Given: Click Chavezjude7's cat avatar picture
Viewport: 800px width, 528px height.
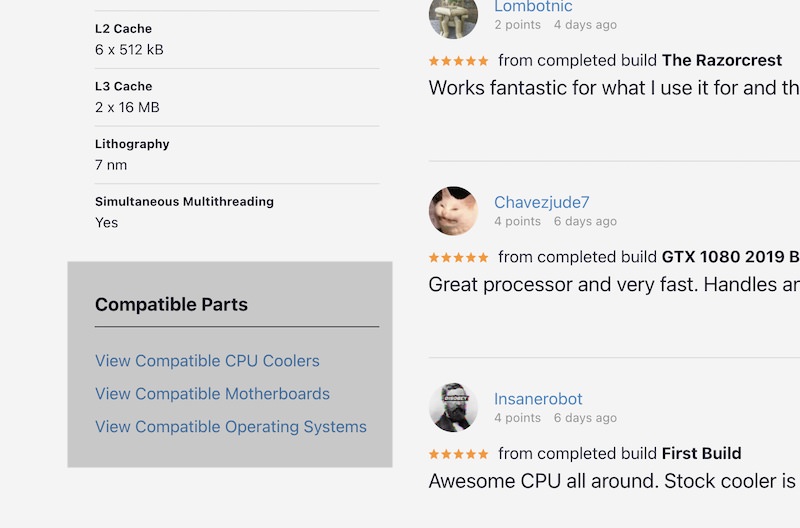Looking at the screenshot, I should pyautogui.click(x=453, y=211).
